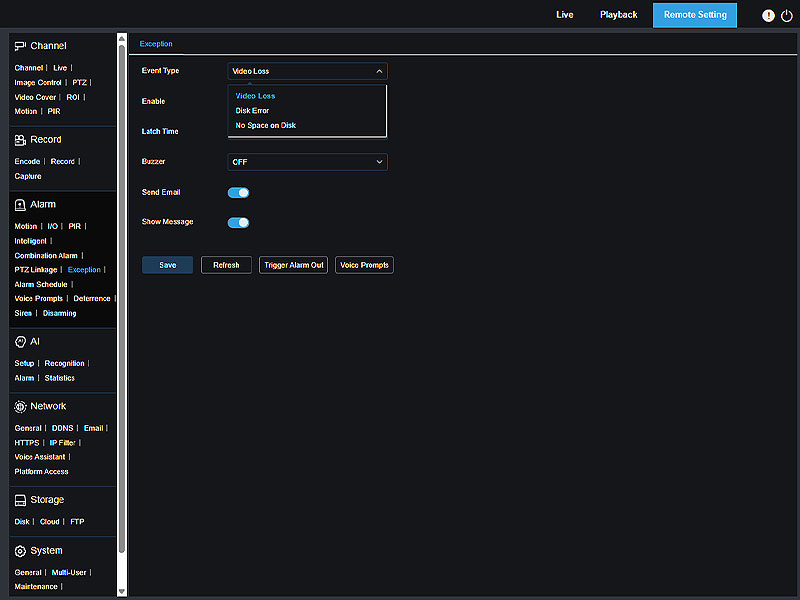Click the sidebar scrollbar down arrow
800x600 pixels.
(x=122, y=591)
